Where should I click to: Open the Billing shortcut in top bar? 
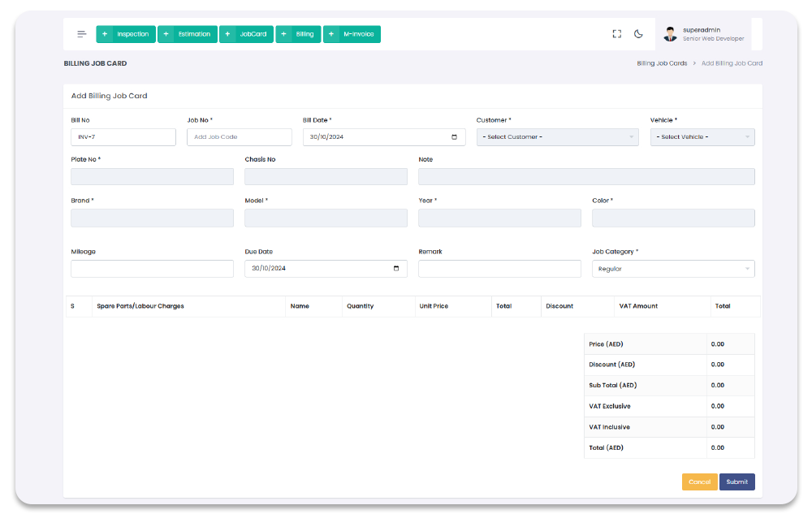coord(304,34)
